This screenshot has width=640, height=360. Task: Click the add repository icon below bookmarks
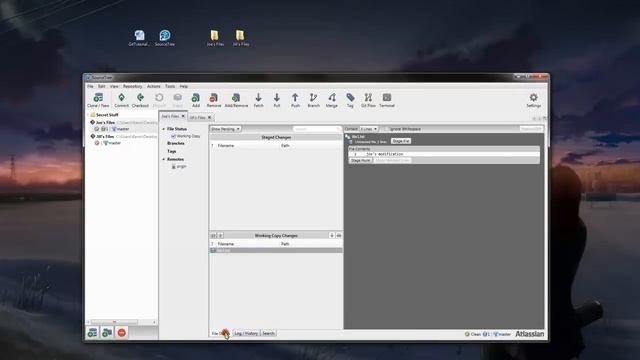[x=93, y=333]
